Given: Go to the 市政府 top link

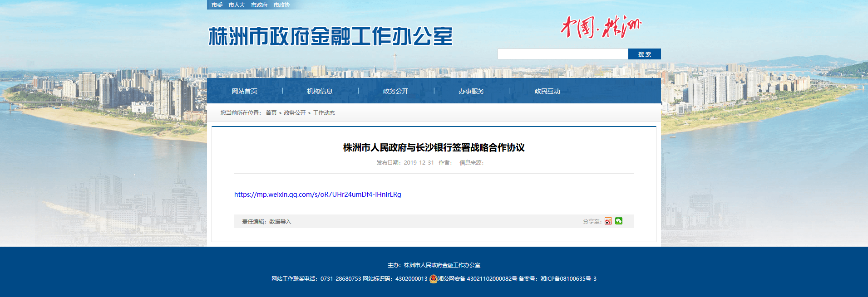Looking at the screenshot, I should (259, 5).
